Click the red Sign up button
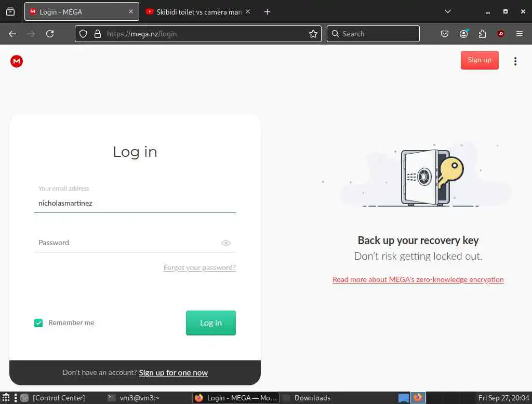532x404 pixels. [x=480, y=60]
